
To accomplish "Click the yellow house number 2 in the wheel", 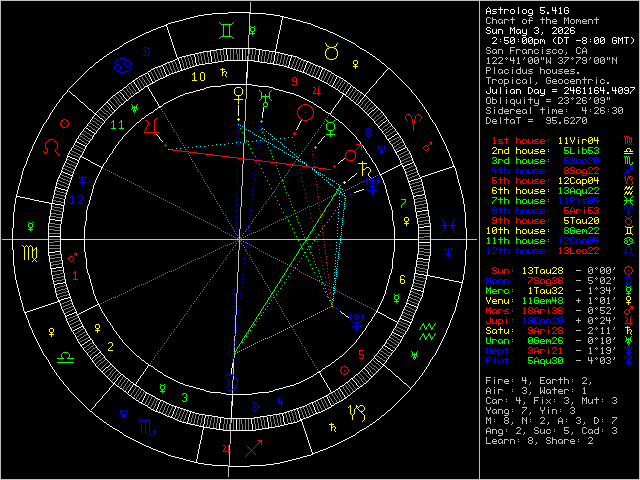I will coord(111,347).
